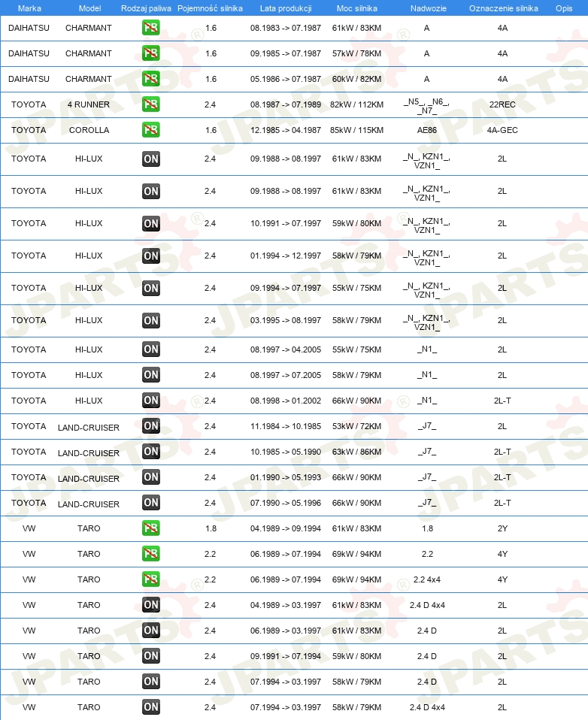Click power value 60kW / 82KM
The image size is (588, 720).
pyautogui.click(x=356, y=79)
